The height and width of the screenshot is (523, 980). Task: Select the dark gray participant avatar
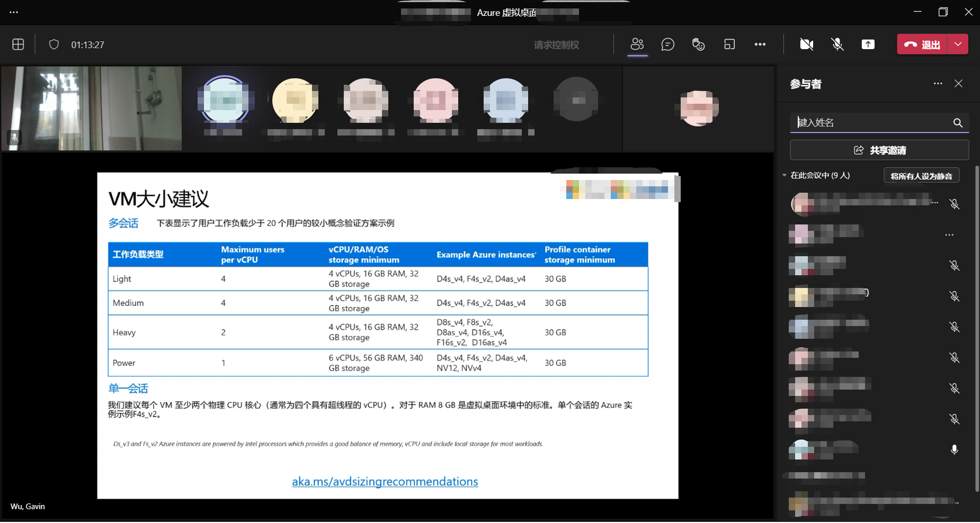coord(576,100)
